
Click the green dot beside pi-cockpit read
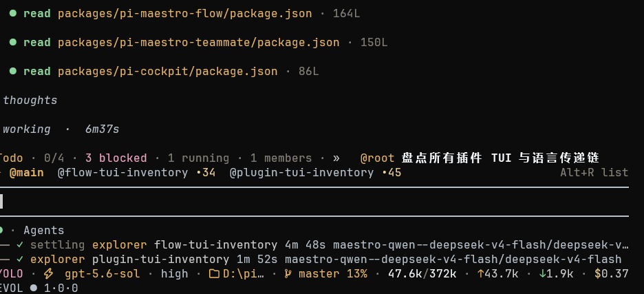[13, 71]
